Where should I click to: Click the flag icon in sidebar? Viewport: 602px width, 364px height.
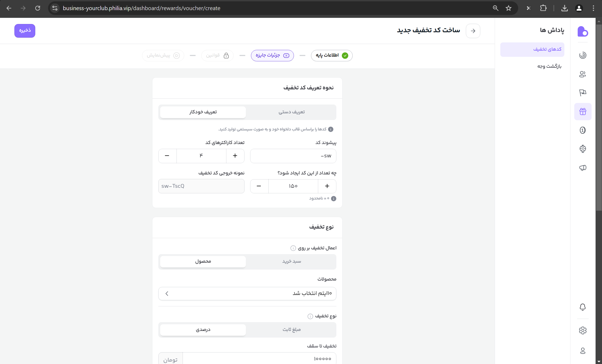click(x=583, y=93)
